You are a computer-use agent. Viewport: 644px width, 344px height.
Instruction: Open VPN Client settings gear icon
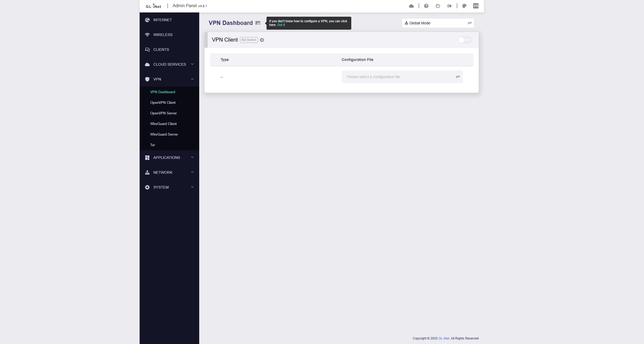(x=262, y=40)
